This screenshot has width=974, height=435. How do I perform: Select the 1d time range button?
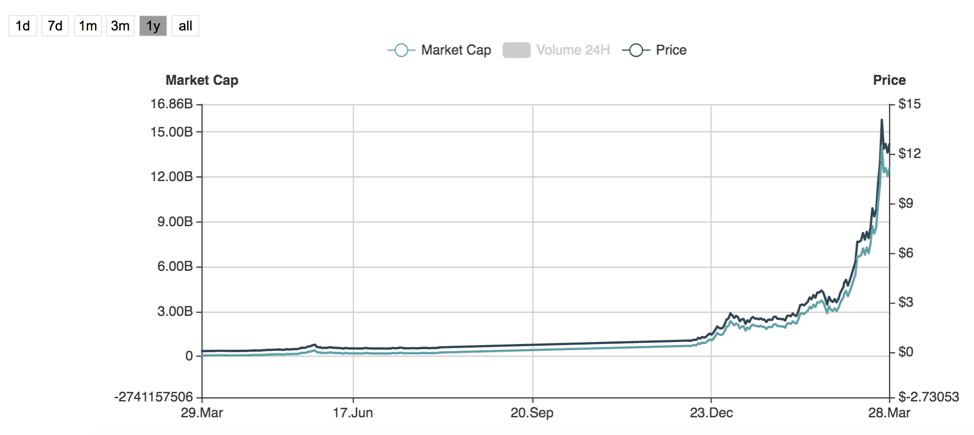point(23,25)
